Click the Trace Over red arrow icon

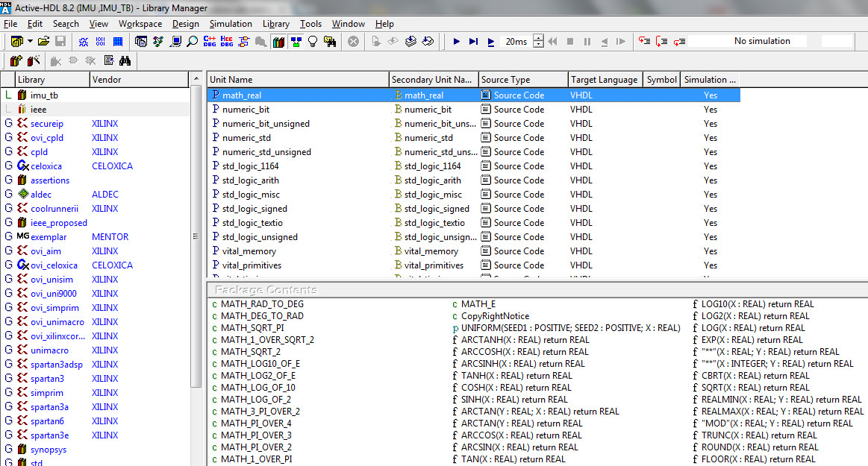coord(661,42)
